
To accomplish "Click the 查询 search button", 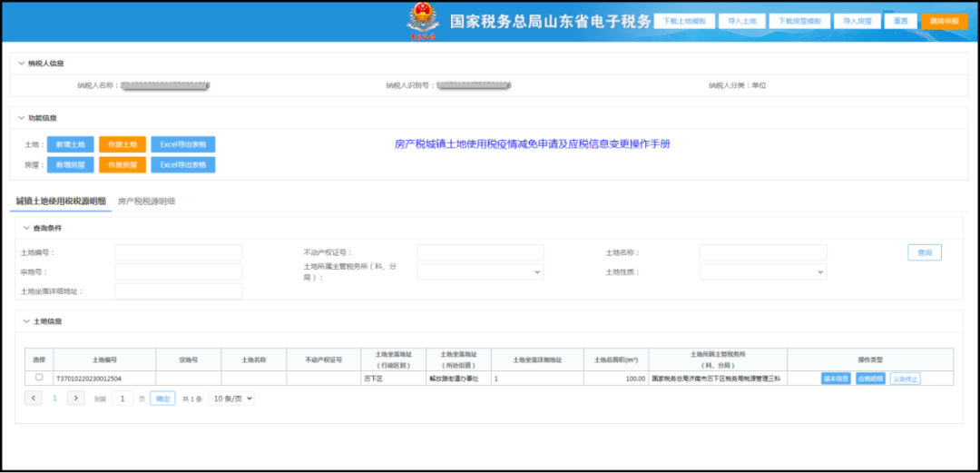I will click(x=924, y=252).
